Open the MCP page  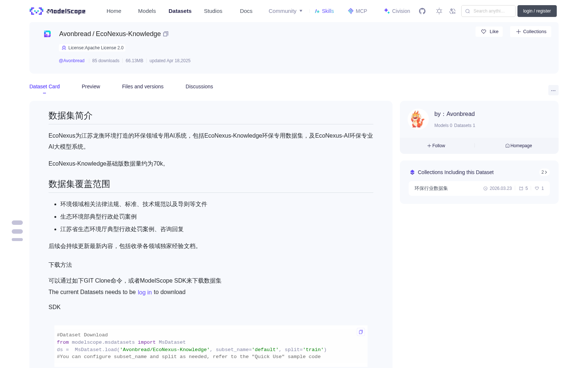tap(358, 11)
